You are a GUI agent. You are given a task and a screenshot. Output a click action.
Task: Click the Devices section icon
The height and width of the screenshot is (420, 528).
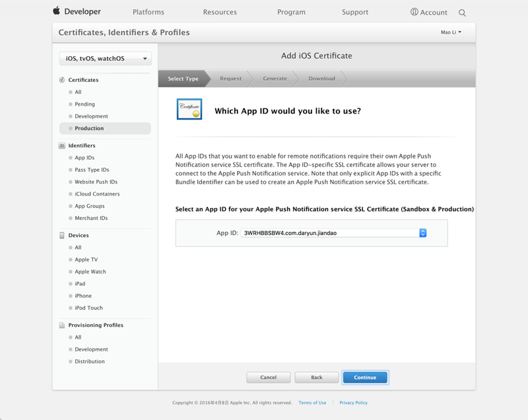[62, 235]
